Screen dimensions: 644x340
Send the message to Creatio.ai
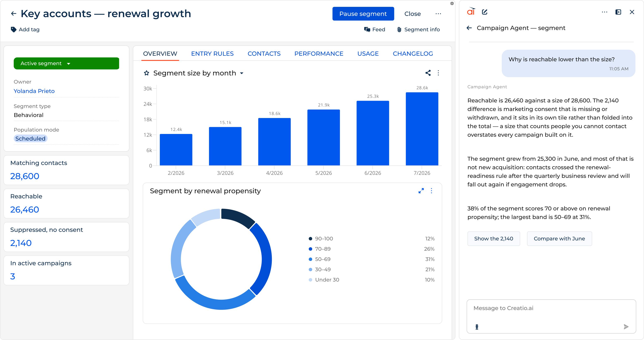(626, 327)
